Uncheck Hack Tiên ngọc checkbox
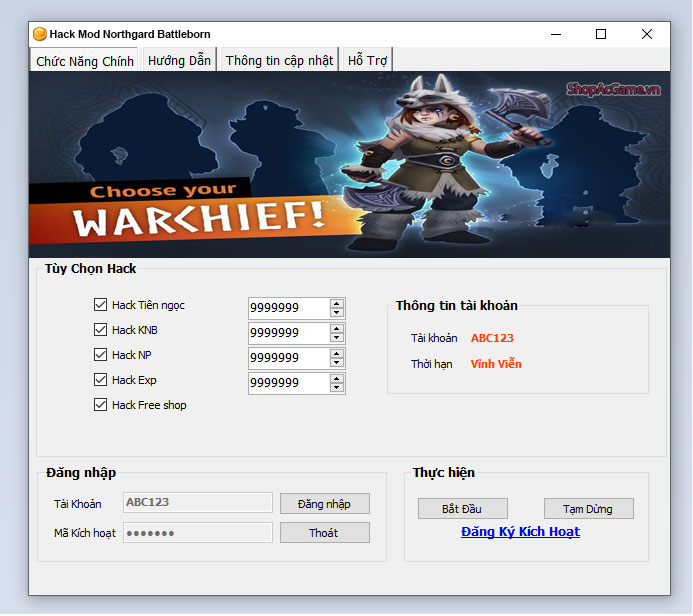Screen dimensions: 693x616 pos(100,304)
